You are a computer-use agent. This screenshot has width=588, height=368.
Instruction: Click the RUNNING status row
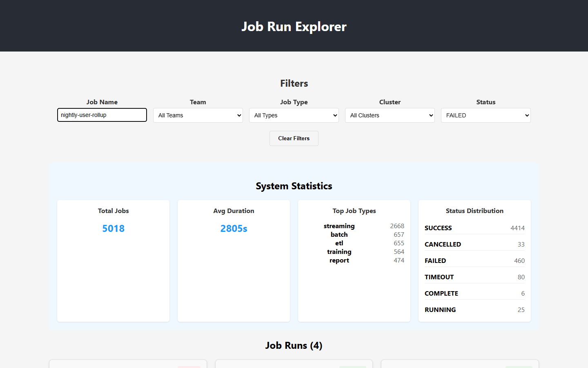tap(474, 310)
